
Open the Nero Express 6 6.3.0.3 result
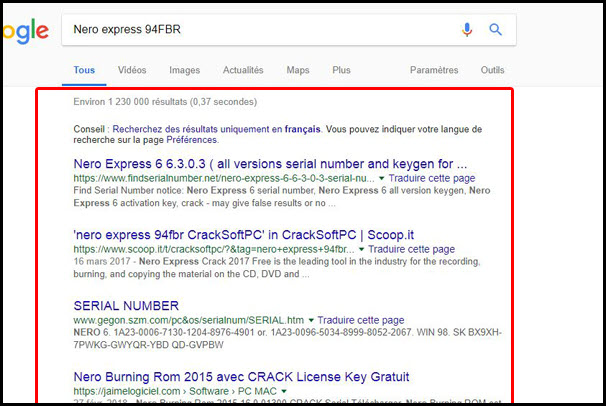click(x=270, y=163)
